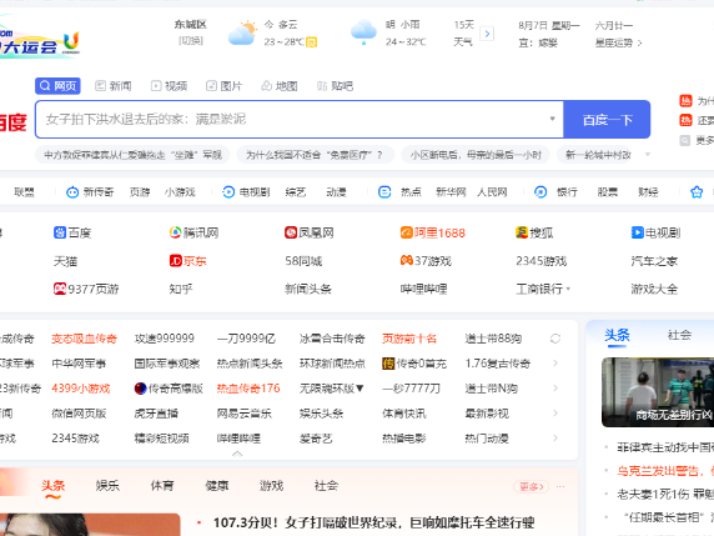Click 更多 button in news panel

(x=531, y=486)
